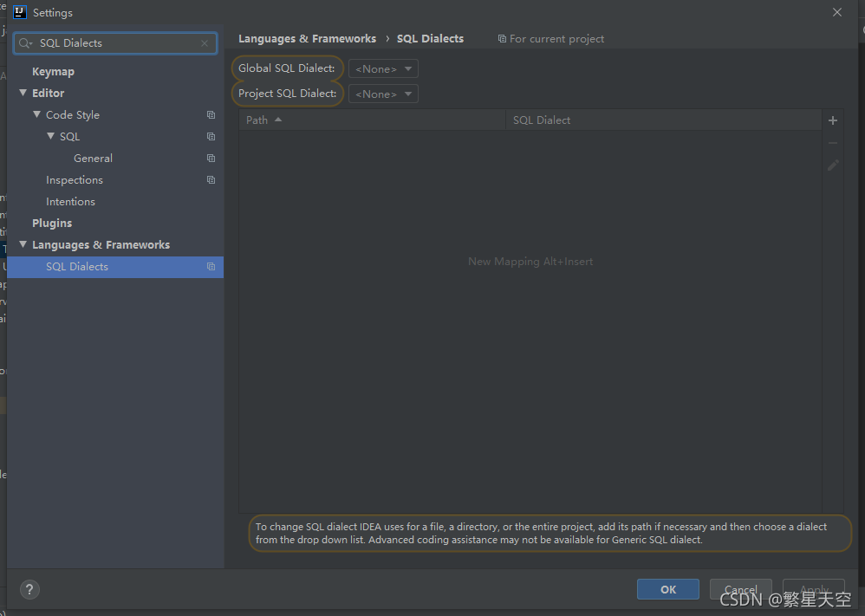Collapse the Editor tree section

23,94
